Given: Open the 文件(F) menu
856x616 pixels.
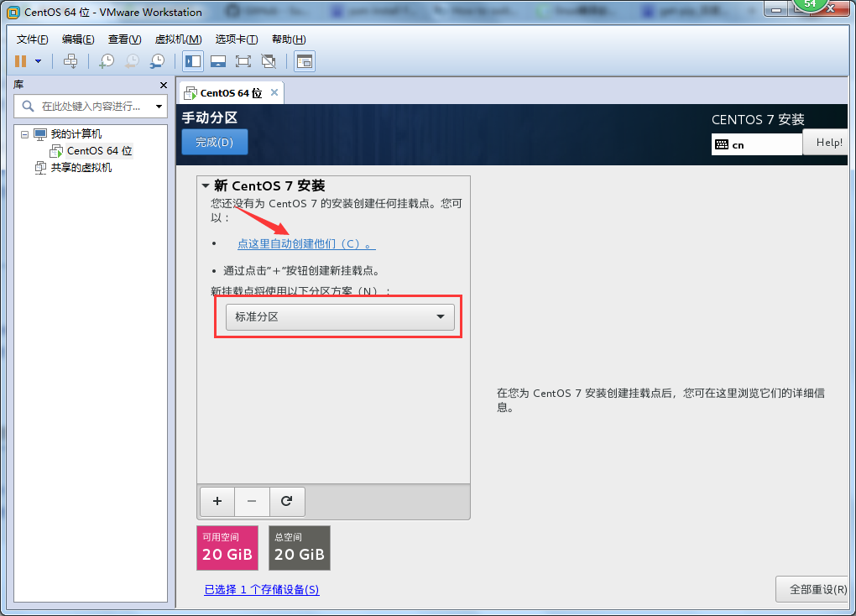Looking at the screenshot, I should [32, 39].
